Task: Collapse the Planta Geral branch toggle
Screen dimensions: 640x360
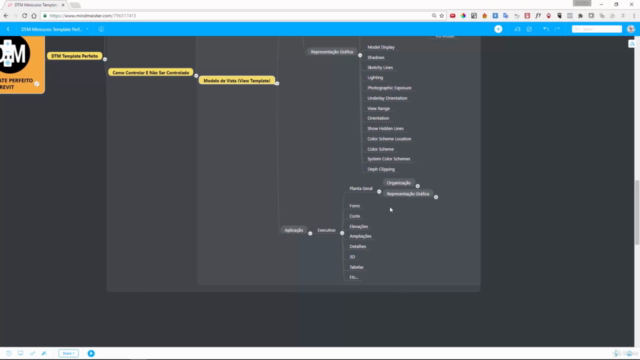Action: click(379, 191)
